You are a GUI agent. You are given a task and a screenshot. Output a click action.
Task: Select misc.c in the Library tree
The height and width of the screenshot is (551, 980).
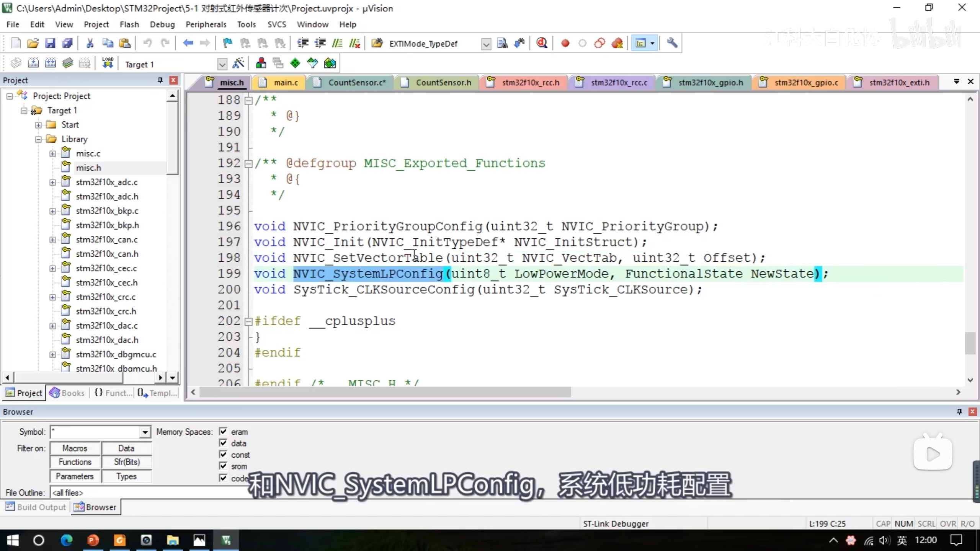[x=88, y=153]
